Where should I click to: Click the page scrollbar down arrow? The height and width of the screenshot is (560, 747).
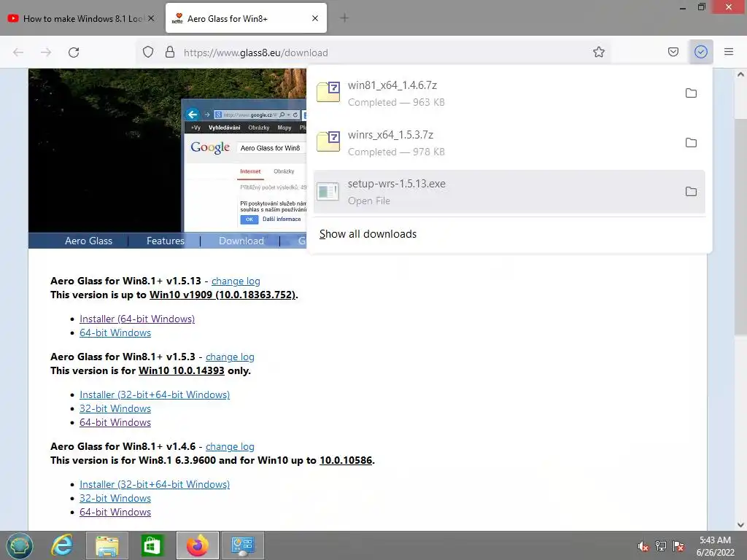tap(740, 525)
